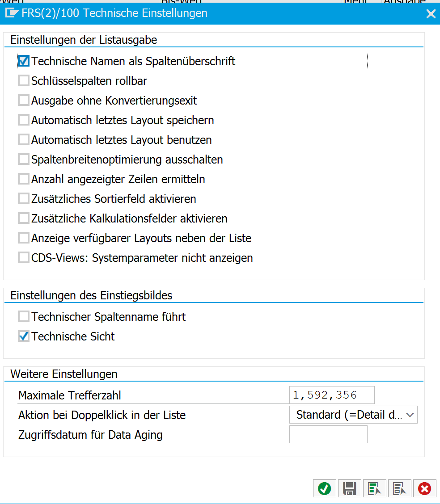Confirm settings with the green checkmark icon
The image size is (440, 504).
coord(324,488)
